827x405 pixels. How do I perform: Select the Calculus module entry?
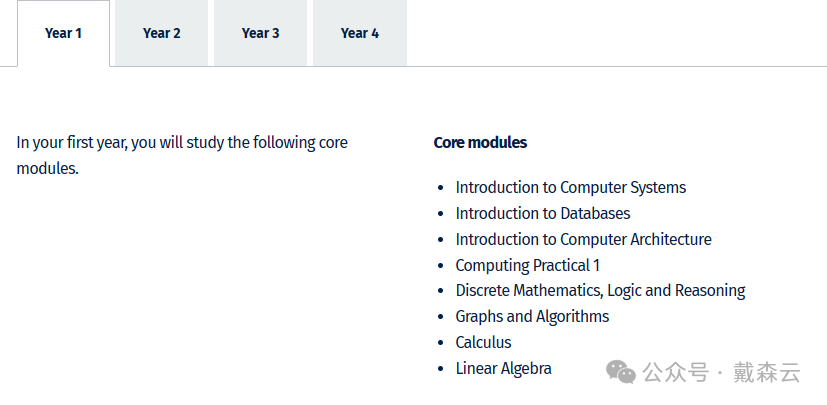pyautogui.click(x=483, y=342)
